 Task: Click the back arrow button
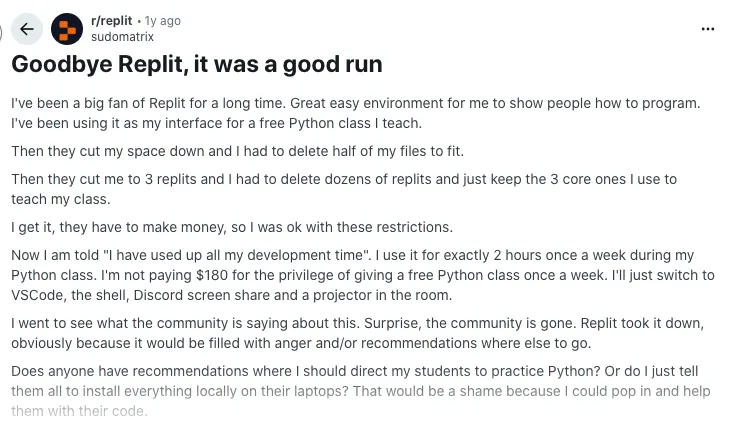point(27,29)
